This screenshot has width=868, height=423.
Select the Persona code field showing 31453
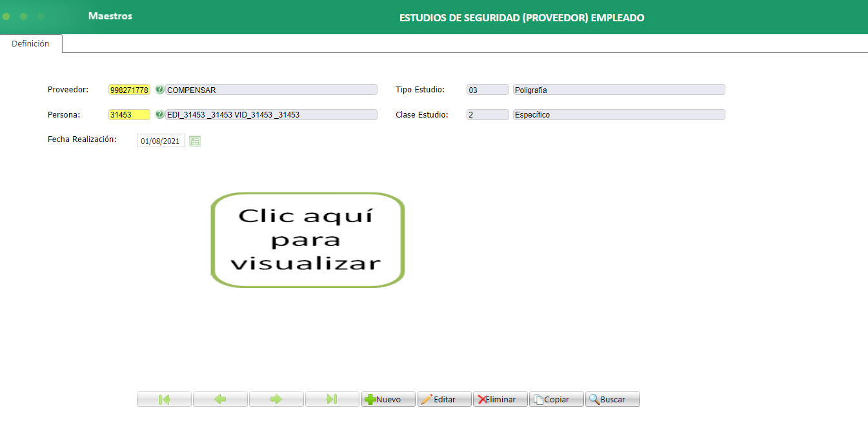click(x=129, y=114)
